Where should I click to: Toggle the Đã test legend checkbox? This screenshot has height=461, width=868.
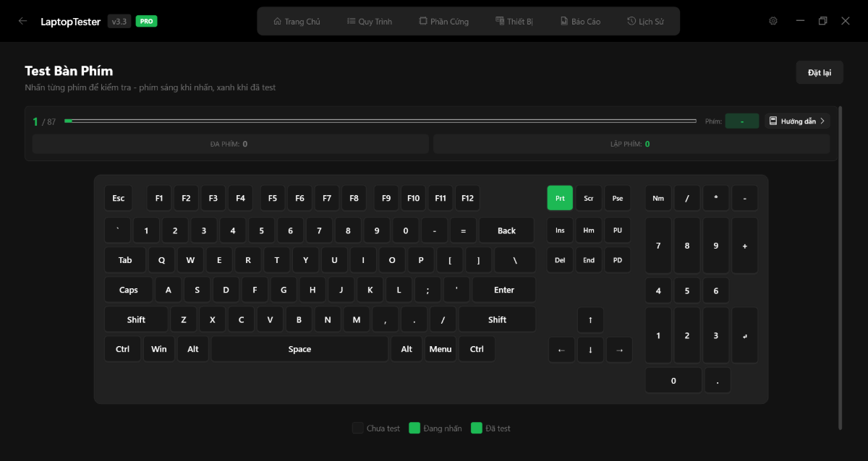pyautogui.click(x=476, y=428)
